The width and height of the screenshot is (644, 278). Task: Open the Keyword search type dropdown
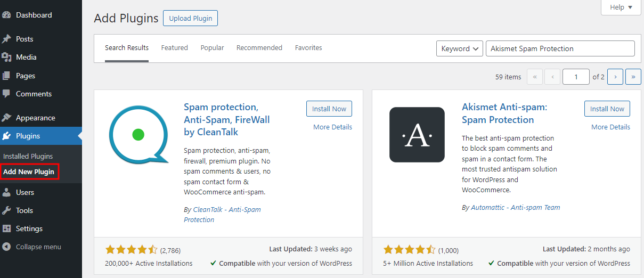[x=459, y=48]
